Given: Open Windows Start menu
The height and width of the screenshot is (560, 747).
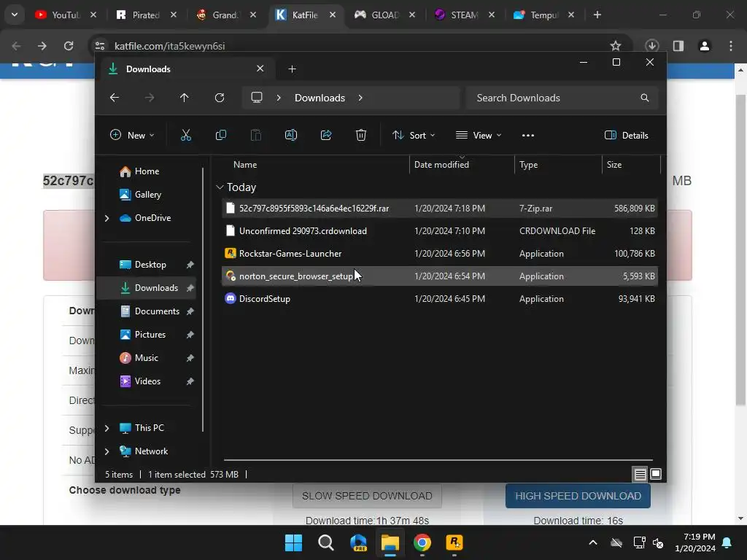Looking at the screenshot, I should 293,542.
